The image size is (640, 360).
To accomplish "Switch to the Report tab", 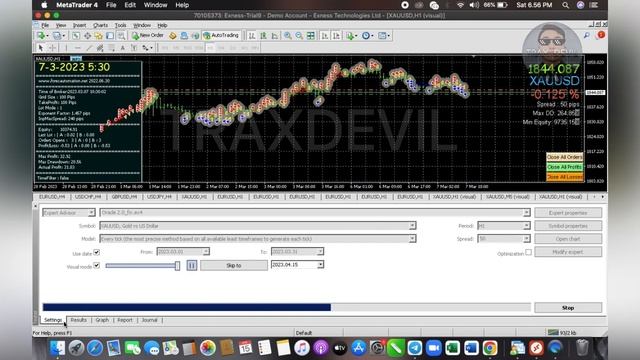I will click(x=125, y=320).
